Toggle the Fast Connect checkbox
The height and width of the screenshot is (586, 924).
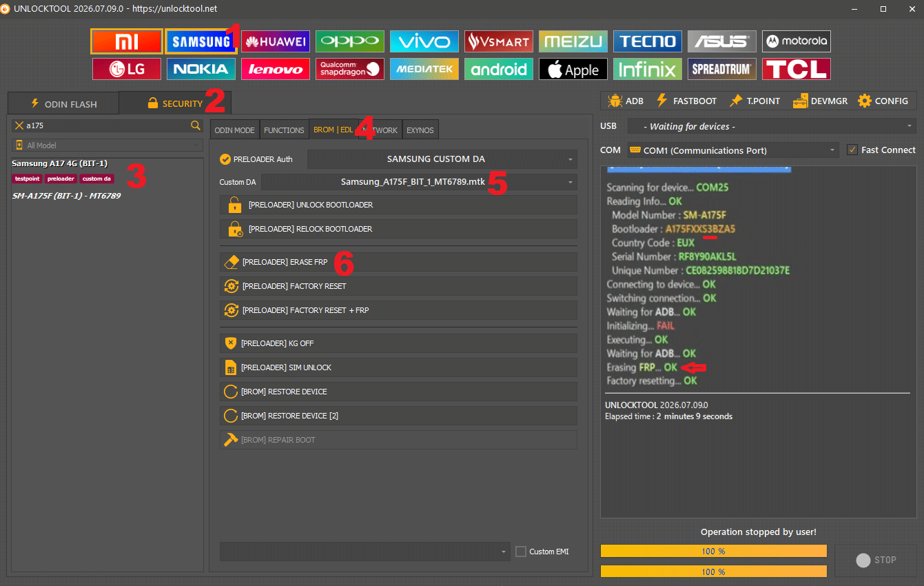(x=852, y=150)
